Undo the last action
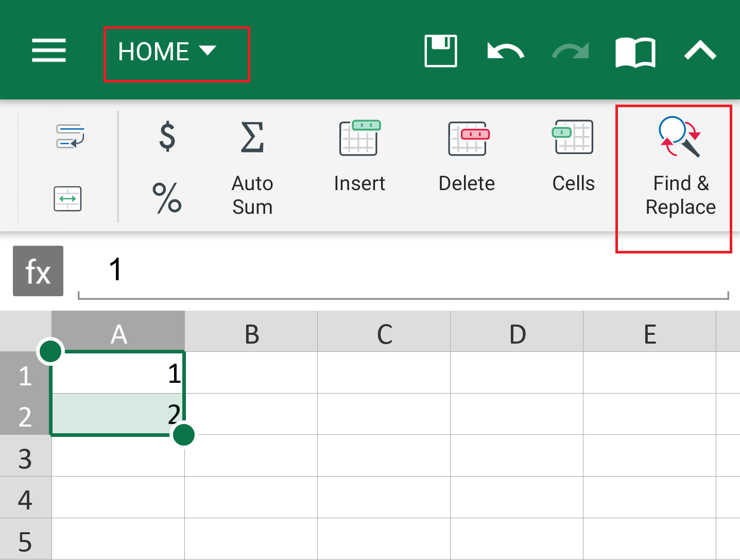Viewport: 740px width, 560px height. click(x=506, y=51)
